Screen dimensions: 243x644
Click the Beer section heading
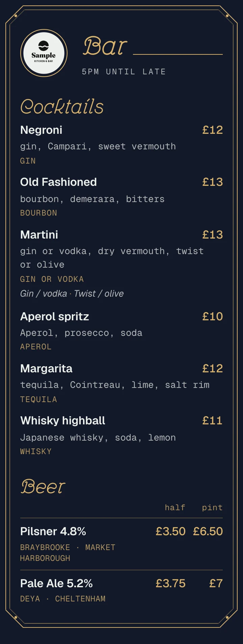point(43,487)
